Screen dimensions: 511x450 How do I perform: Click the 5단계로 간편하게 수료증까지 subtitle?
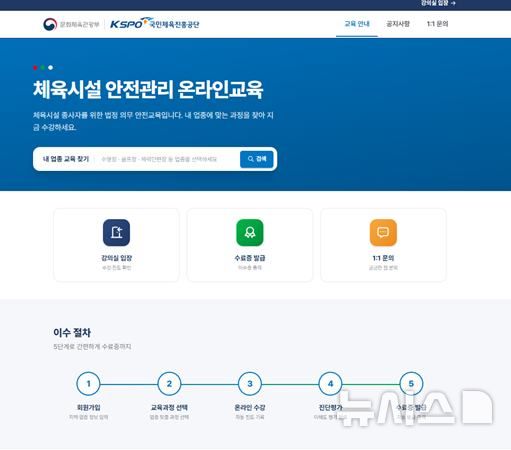(x=92, y=347)
